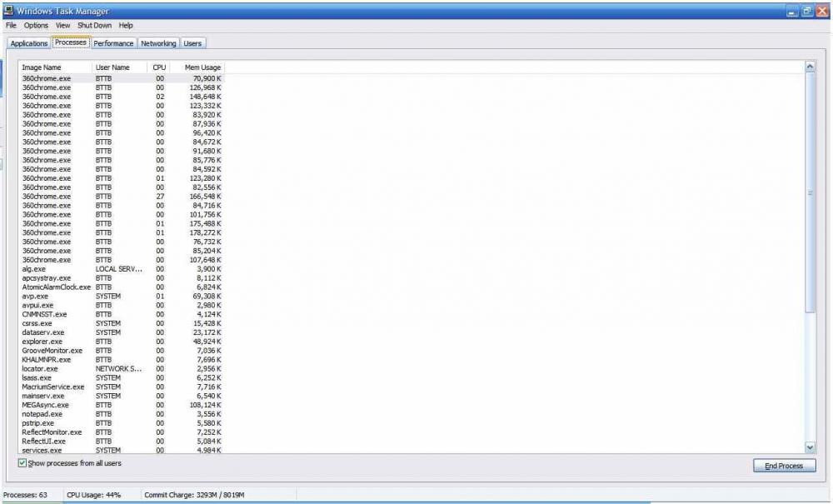
Task: Open the Shut Down menu
Action: click(95, 26)
